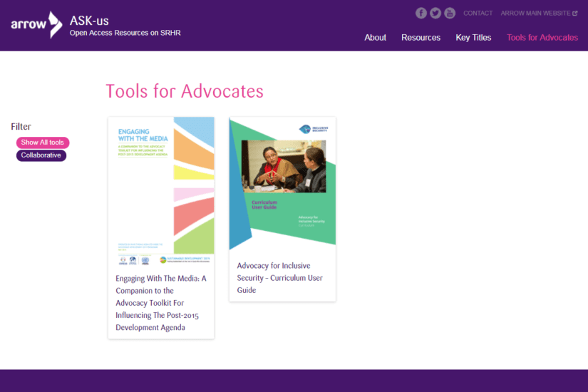
Task: Click the arrow logo in the header
Action: [x=36, y=25]
